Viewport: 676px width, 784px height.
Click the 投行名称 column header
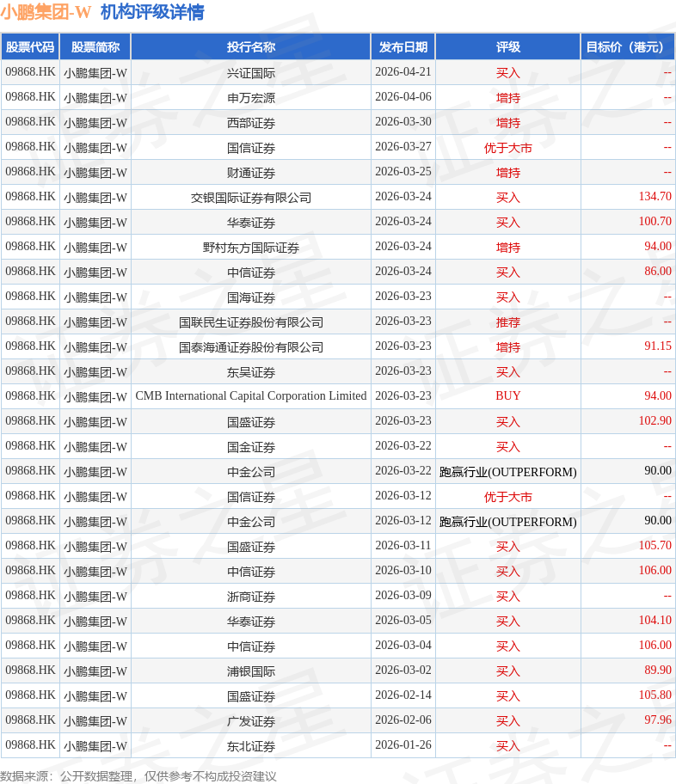(x=250, y=47)
